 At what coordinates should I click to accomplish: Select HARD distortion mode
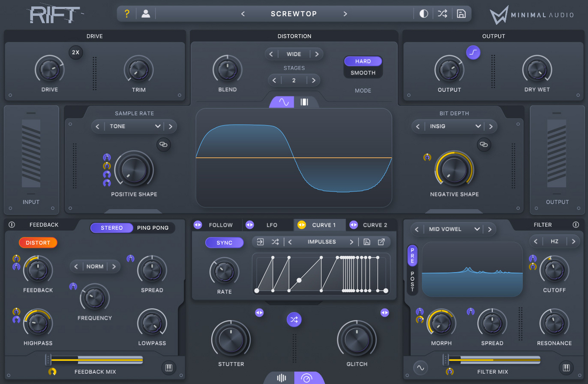363,61
